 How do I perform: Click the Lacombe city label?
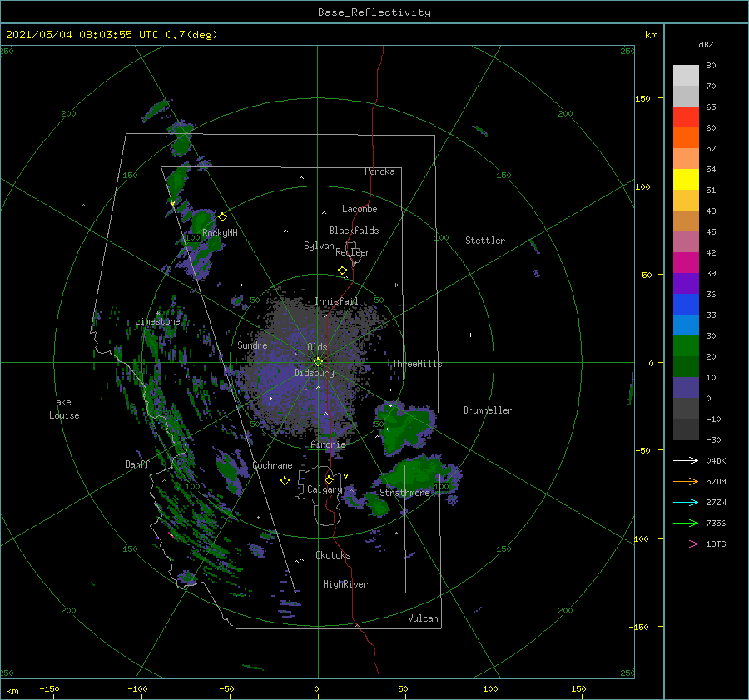pos(360,209)
